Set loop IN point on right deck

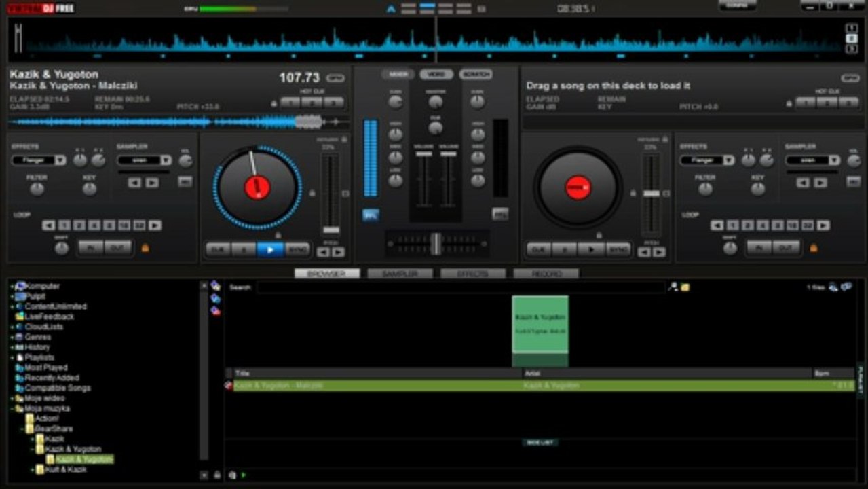coord(759,248)
